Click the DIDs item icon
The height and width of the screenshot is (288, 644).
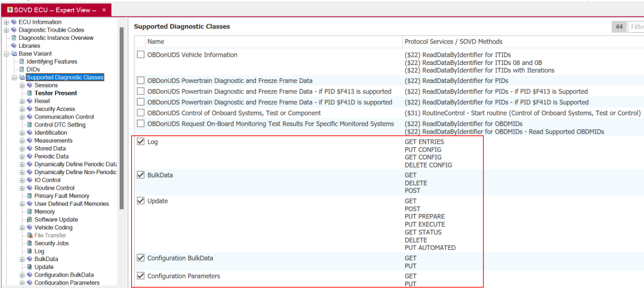pyautogui.click(x=21, y=70)
